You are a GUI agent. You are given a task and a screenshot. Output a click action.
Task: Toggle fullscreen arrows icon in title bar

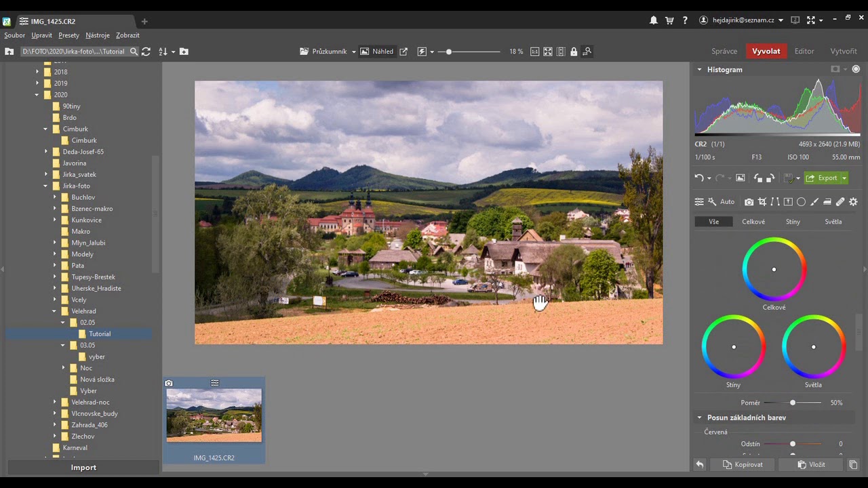click(x=810, y=21)
